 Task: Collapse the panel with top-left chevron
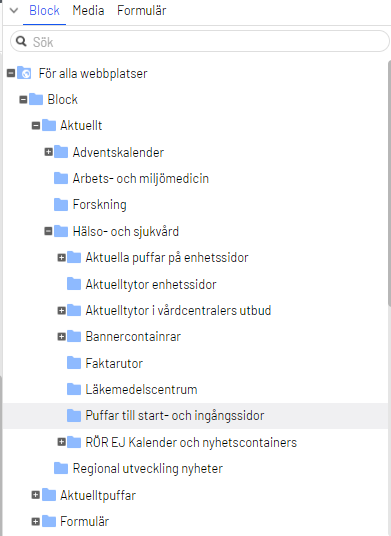(x=14, y=10)
